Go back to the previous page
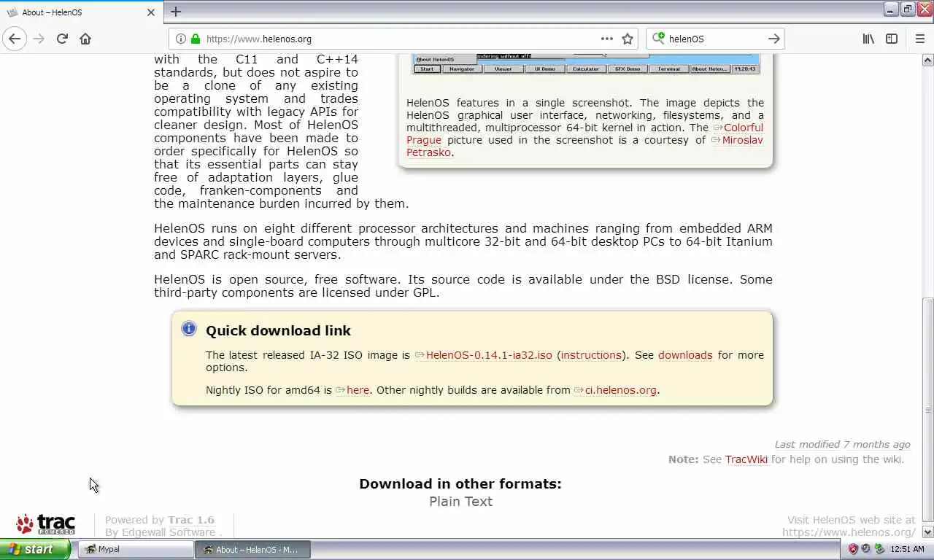This screenshot has height=560, width=934. click(x=15, y=39)
